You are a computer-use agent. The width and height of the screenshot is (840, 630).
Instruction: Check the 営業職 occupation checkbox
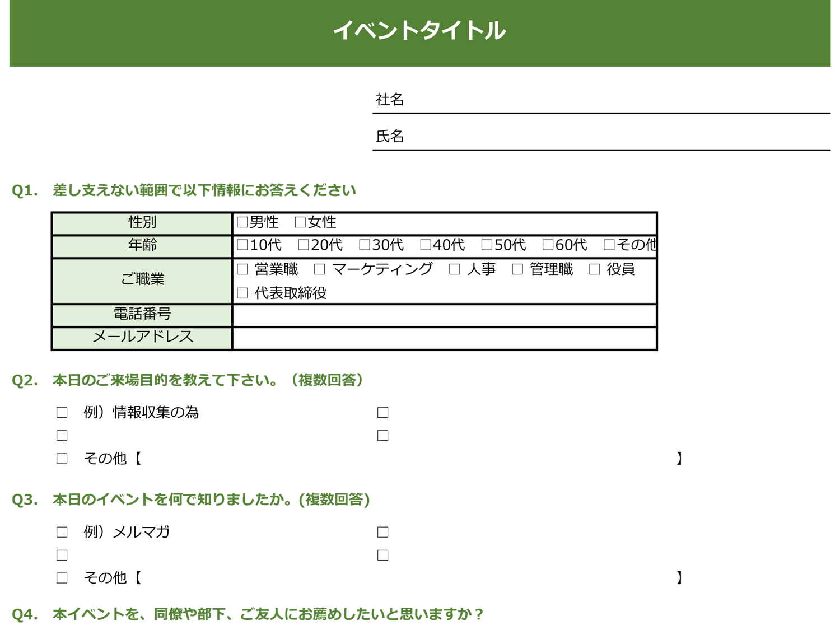point(242,269)
